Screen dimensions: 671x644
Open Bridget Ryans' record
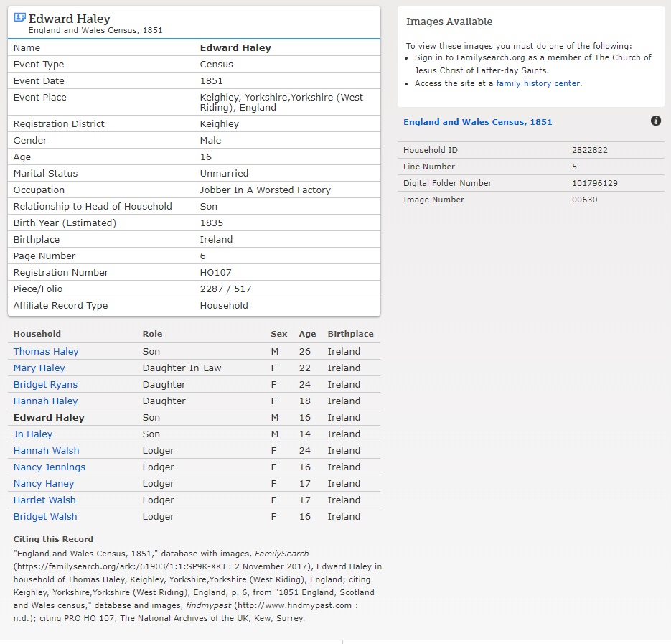tap(45, 385)
